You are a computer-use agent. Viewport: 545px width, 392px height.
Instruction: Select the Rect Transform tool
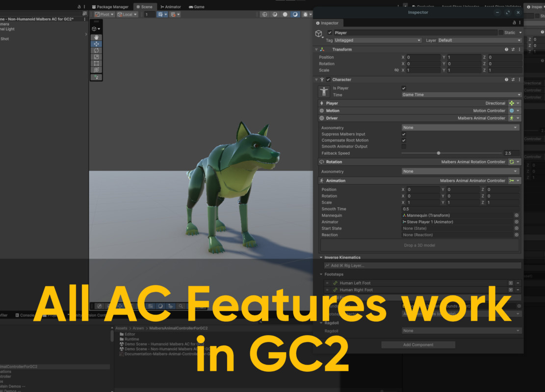click(96, 63)
